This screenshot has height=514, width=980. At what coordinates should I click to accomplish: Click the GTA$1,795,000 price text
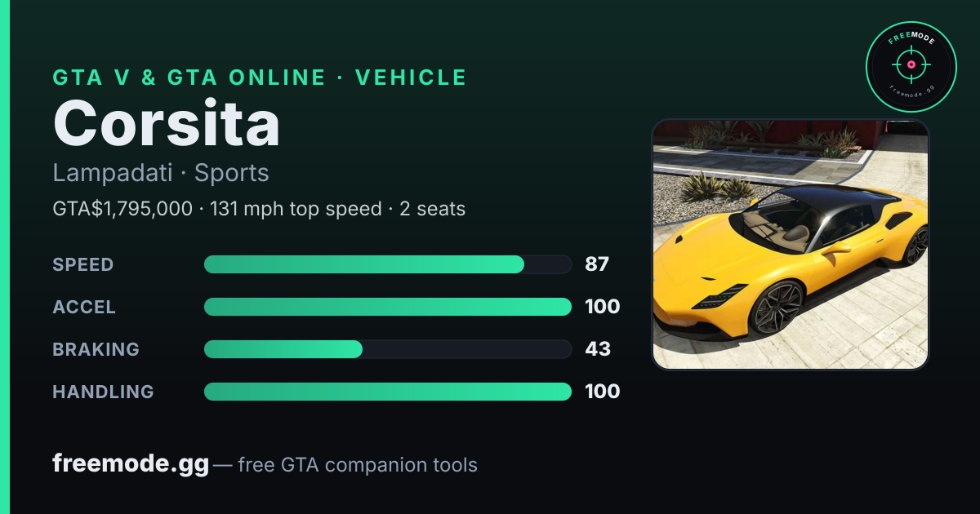[x=122, y=209]
